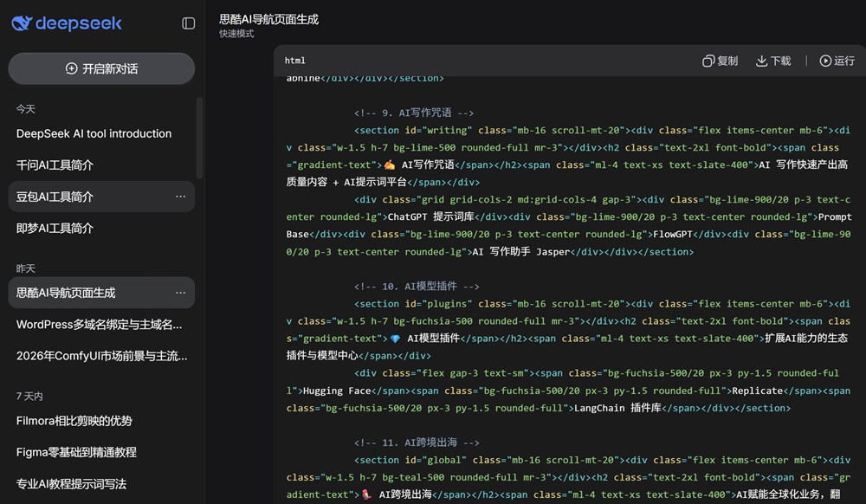Viewport: 866px width, 504px height.
Task: Click the sidebar vertical scrollbar
Action: (x=200, y=139)
